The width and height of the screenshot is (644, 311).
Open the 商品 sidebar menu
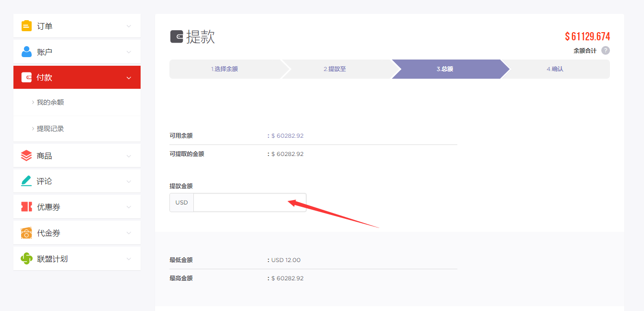click(77, 156)
